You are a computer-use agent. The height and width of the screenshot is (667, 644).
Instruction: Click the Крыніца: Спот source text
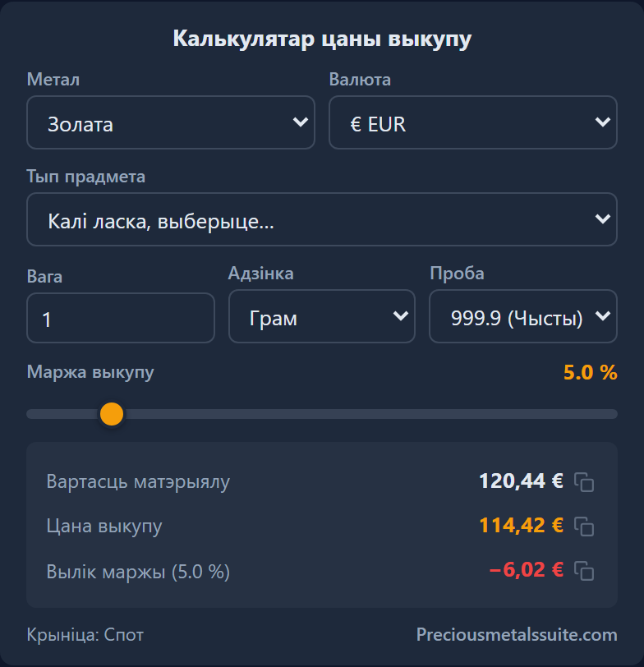point(85,635)
